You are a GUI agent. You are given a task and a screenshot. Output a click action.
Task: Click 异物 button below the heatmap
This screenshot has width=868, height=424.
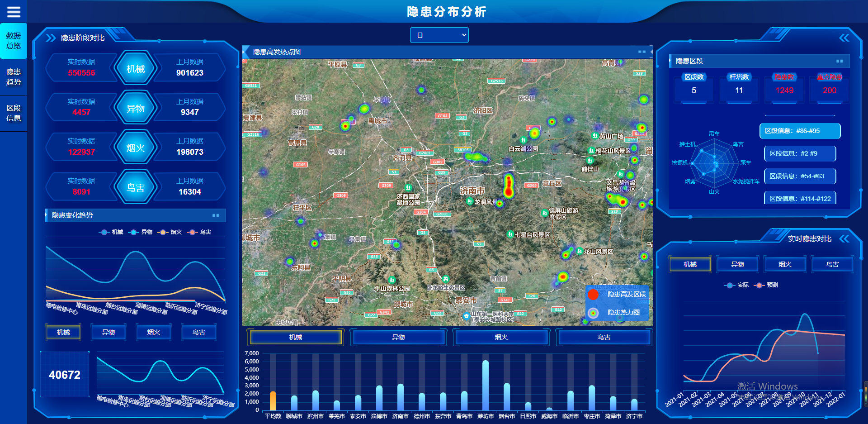(398, 338)
